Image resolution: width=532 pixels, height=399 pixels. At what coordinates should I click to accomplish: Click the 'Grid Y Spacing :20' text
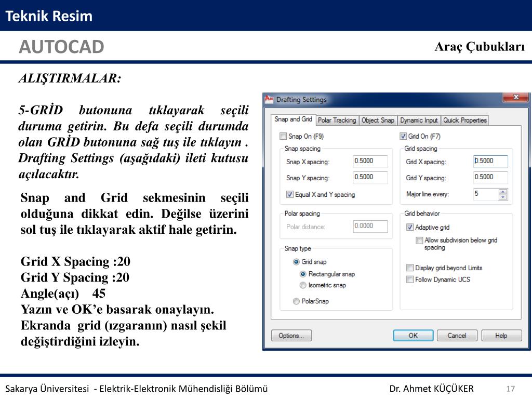click(x=75, y=277)
